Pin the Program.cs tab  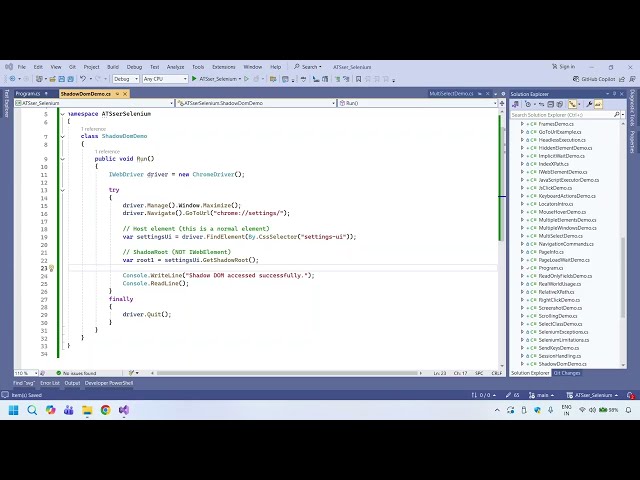[x=46, y=94]
